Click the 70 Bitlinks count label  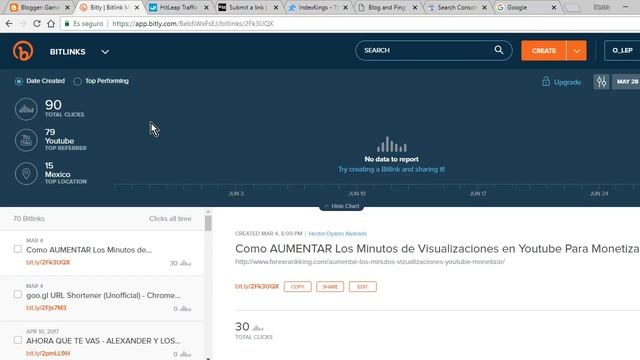click(x=29, y=219)
